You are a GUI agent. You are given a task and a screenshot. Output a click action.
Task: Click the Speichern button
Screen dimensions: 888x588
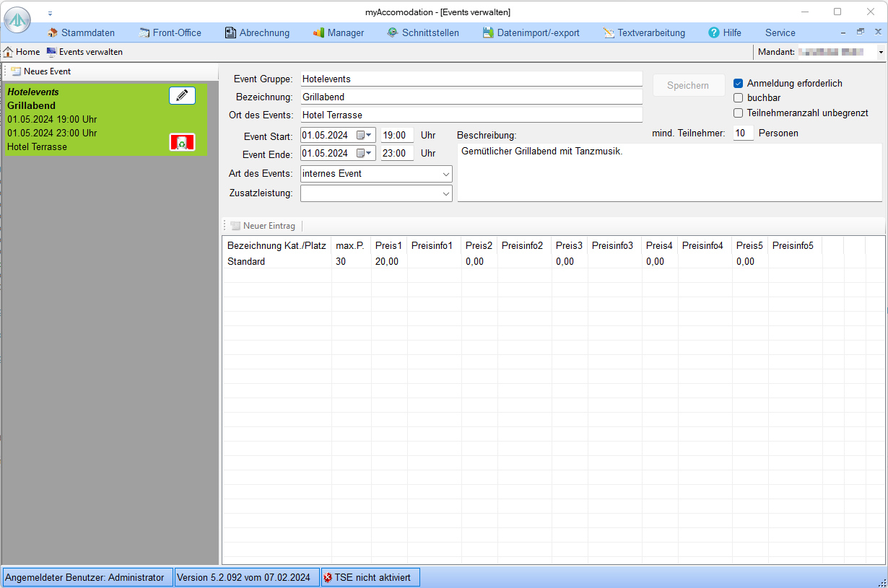click(689, 85)
